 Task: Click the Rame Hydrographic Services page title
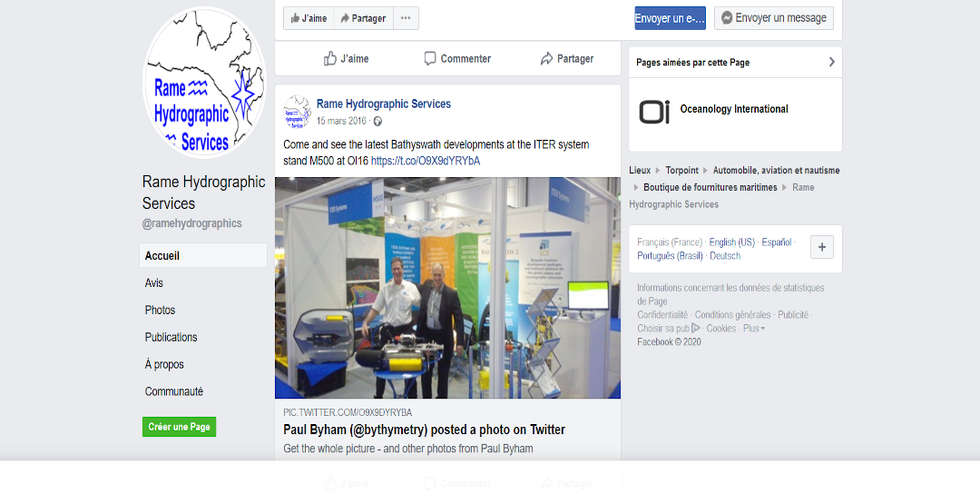(x=204, y=193)
